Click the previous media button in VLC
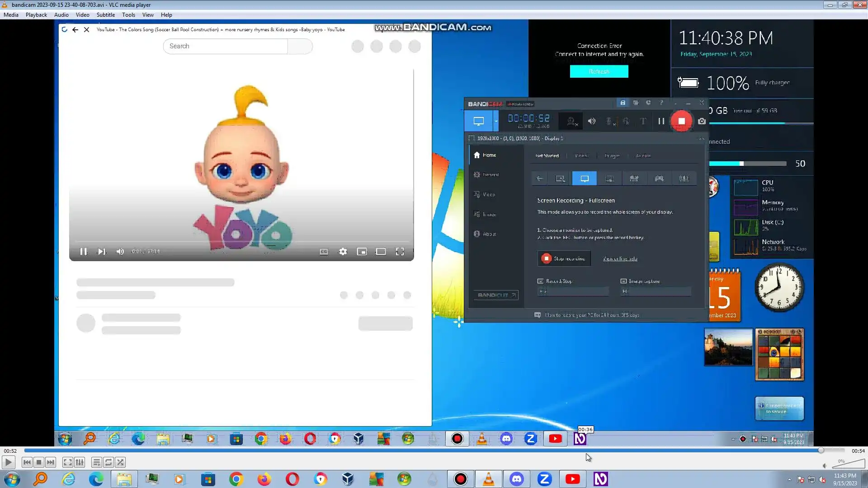Image resolution: width=868 pixels, height=488 pixels. point(27,462)
